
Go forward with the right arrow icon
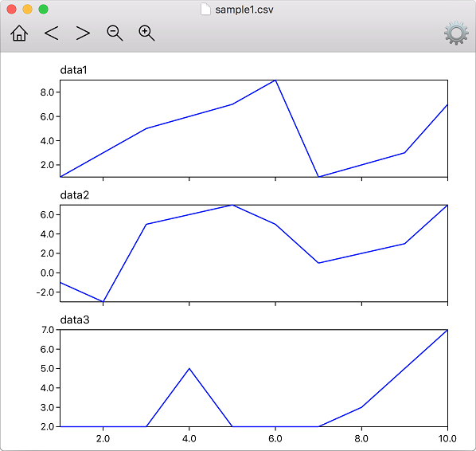83,33
